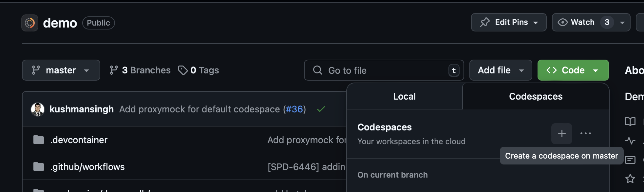View the 0 Tags link

point(199,70)
